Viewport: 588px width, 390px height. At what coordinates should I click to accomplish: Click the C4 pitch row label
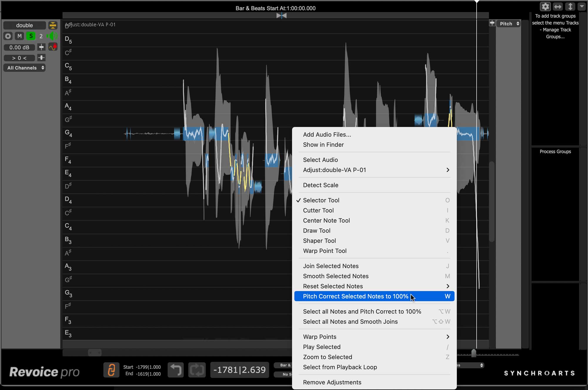tap(68, 226)
